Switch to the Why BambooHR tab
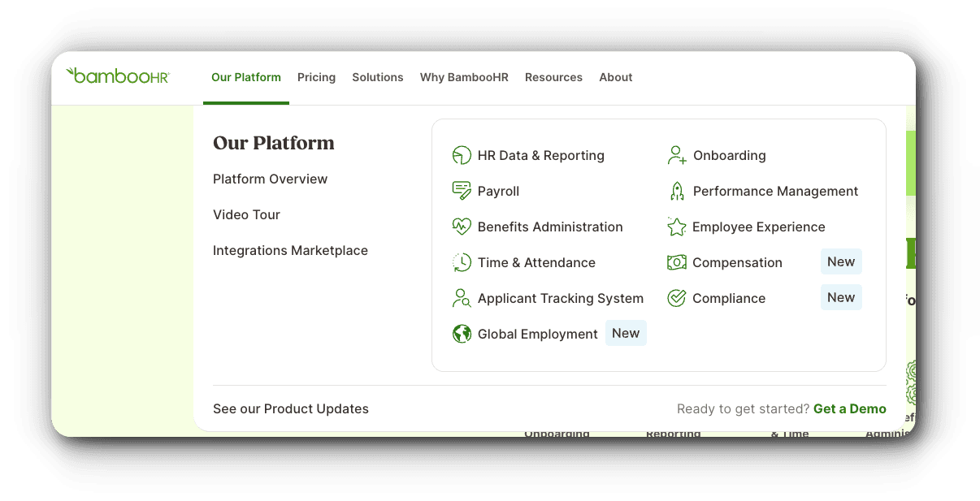980x501 pixels. pyautogui.click(x=464, y=77)
